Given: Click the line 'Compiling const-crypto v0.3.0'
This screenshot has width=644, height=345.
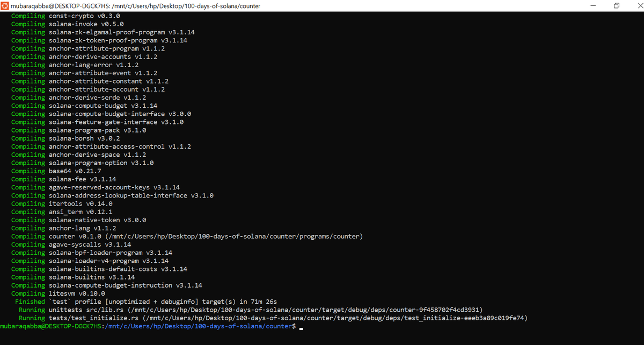Looking at the screenshot, I should pyautogui.click(x=65, y=16).
